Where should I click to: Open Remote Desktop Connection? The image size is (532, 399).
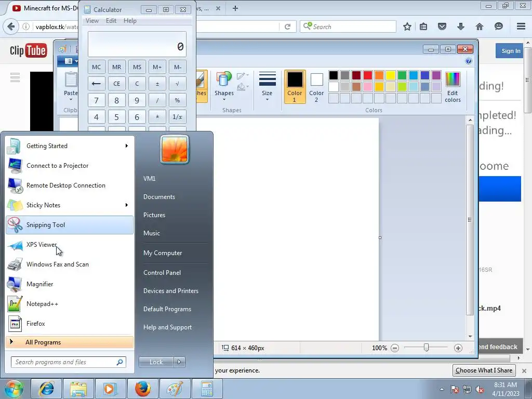click(x=70, y=185)
